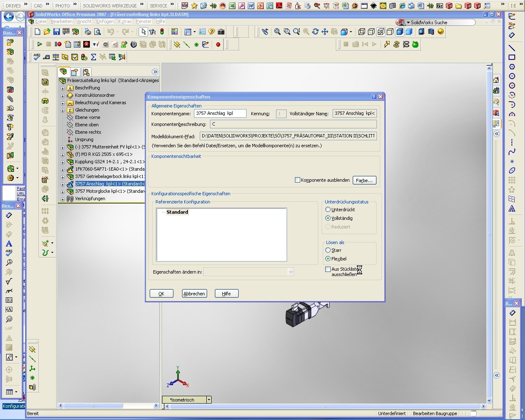Click the Komponentenbeschreibung input field
The height and width of the screenshot is (420, 525).
click(293, 124)
